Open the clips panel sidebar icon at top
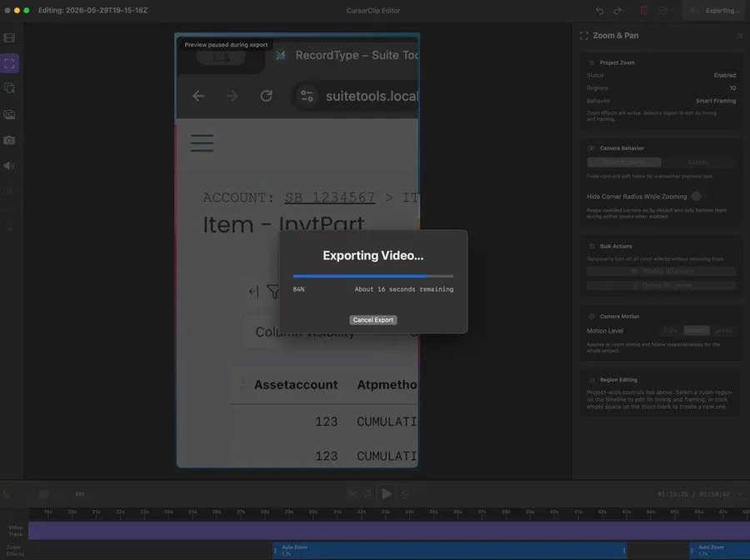This screenshot has height=560, width=750. pyautogui.click(x=9, y=37)
